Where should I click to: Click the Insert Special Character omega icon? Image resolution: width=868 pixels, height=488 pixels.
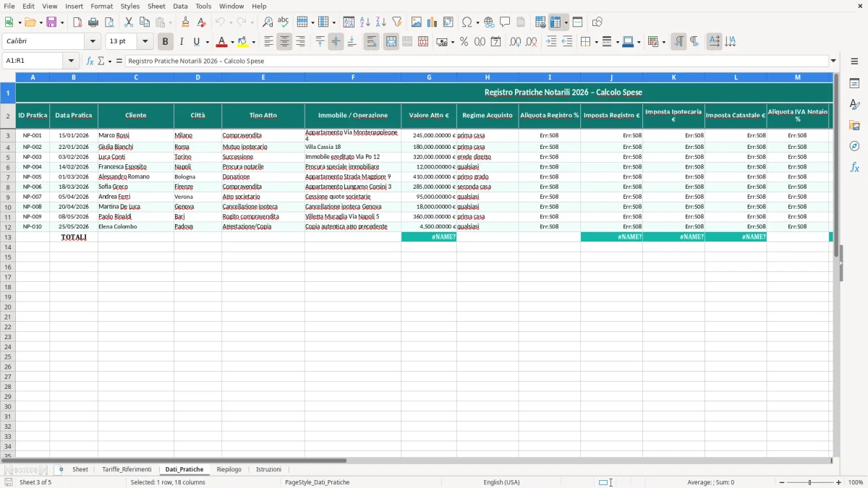(x=467, y=22)
